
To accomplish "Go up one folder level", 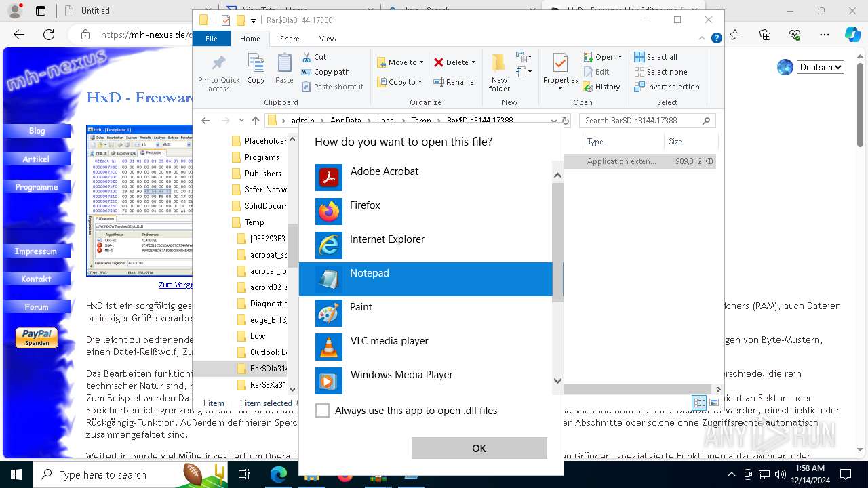I will point(255,121).
